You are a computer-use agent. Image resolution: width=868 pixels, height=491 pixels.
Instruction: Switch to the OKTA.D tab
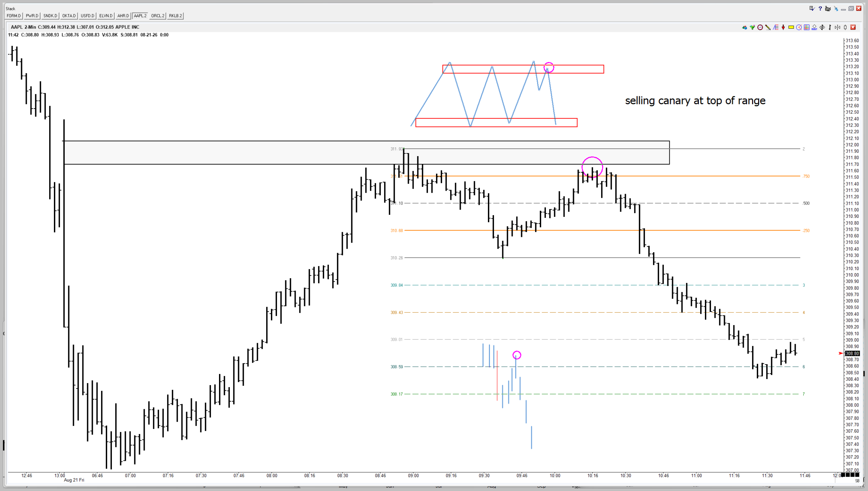[x=69, y=16]
